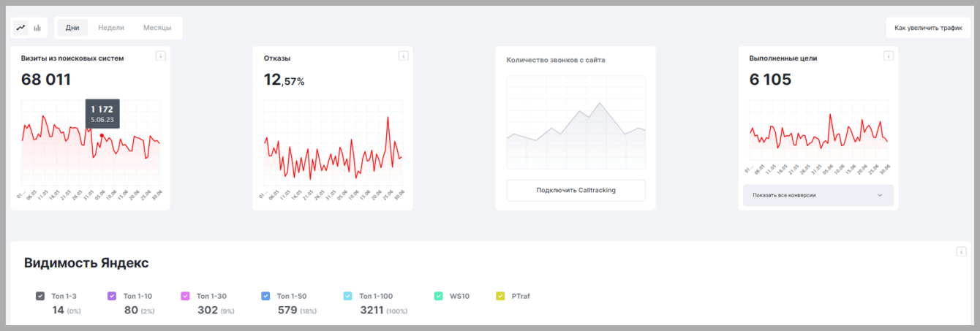Toggle the Топ 1-3 checkbox
Screen dimensions: 980x331
pyautogui.click(x=40, y=296)
